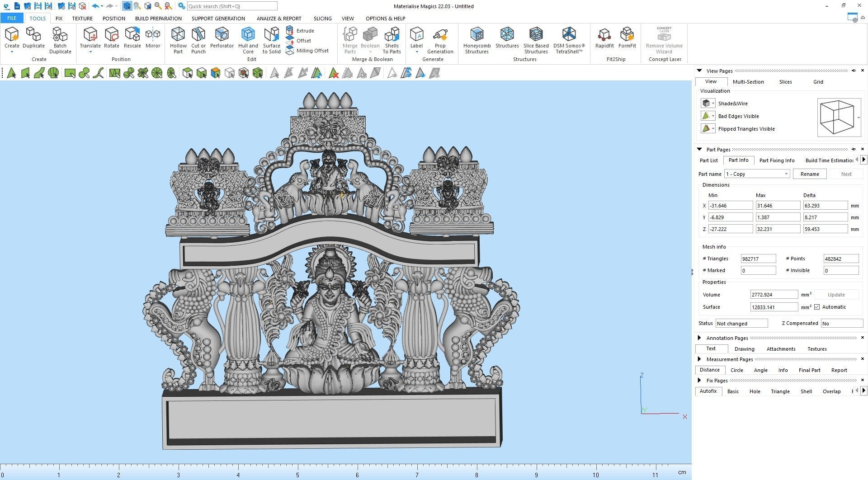Image resolution: width=868 pixels, height=480 pixels.
Task: Open the Hole tab in Fix Pages
Action: (755, 391)
